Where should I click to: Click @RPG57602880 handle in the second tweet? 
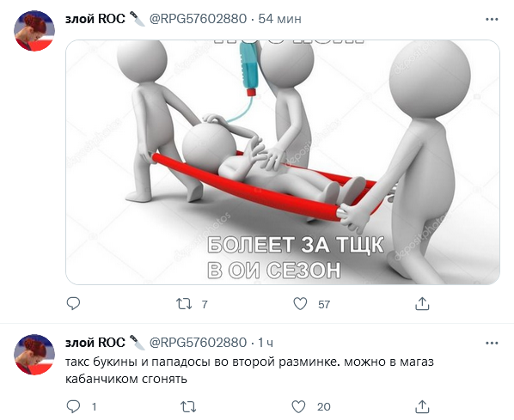point(198,343)
